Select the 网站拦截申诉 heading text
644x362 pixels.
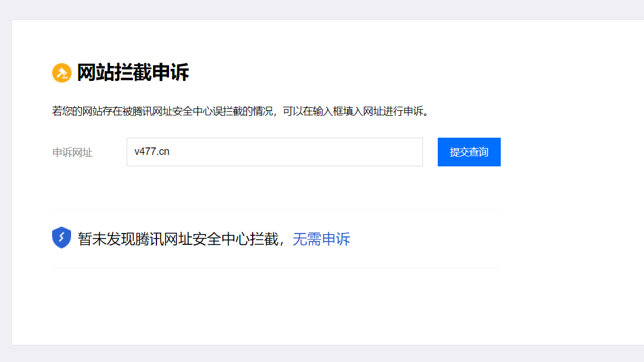[133, 72]
